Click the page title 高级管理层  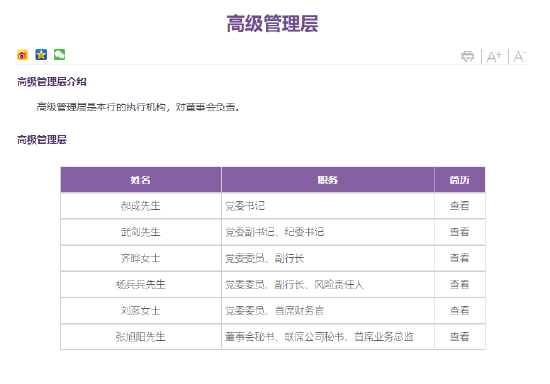tap(272, 24)
